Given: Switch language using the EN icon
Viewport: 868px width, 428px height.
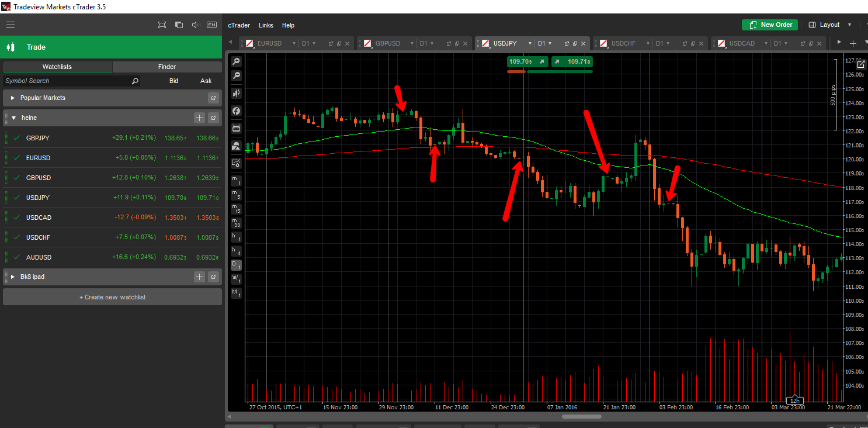Looking at the screenshot, I should [x=211, y=25].
